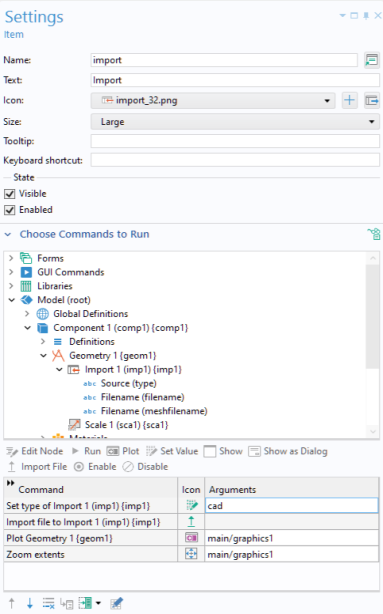Toggle the Enabled checkbox
This screenshot has width=383, height=614.
9,210
